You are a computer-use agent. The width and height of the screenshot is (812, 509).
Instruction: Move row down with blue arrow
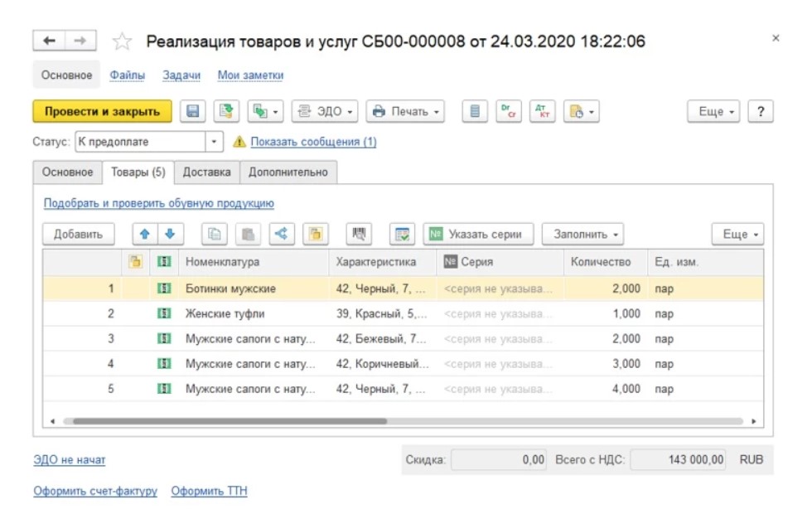(x=170, y=235)
